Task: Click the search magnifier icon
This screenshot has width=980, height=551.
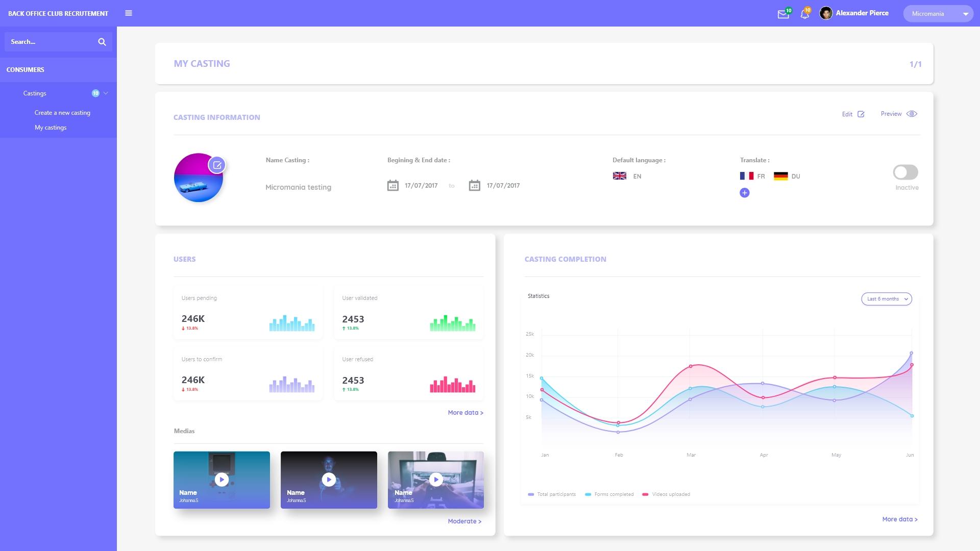Action: (x=102, y=42)
